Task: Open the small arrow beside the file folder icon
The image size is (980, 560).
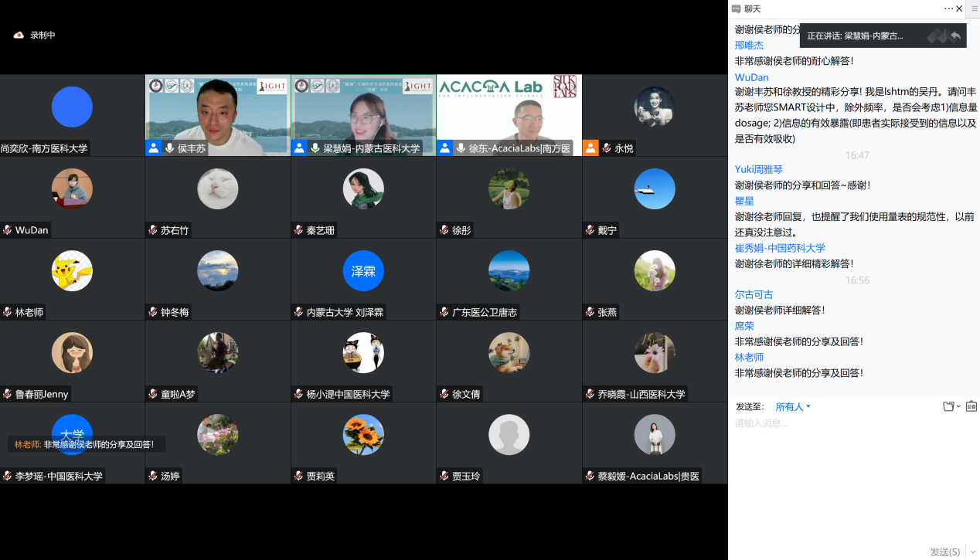Action: (x=959, y=406)
